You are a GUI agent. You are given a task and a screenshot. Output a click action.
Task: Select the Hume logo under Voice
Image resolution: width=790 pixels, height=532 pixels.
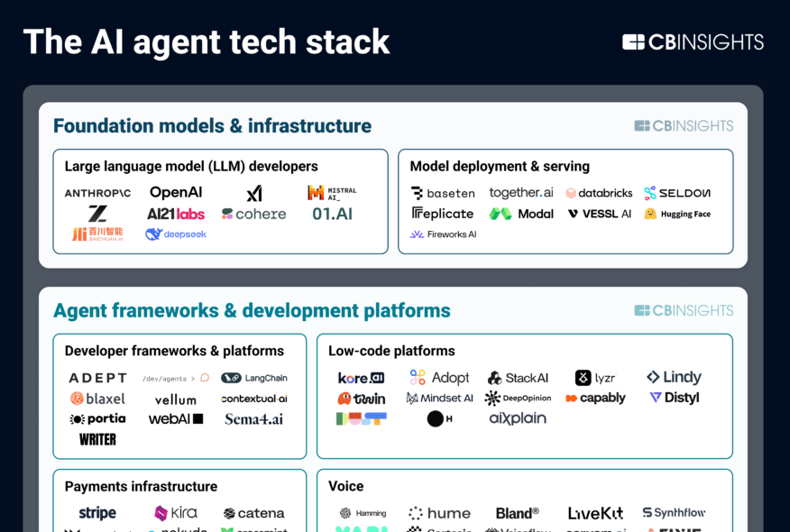click(x=439, y=512)
